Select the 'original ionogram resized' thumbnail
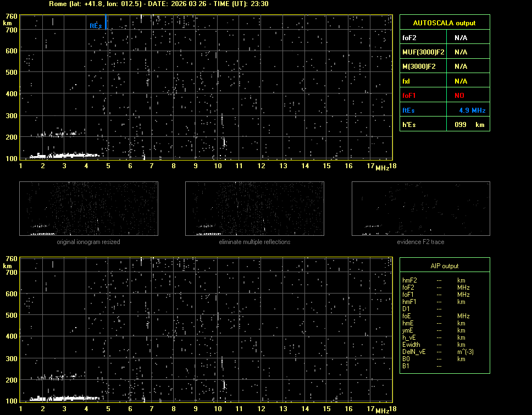Screen dimensions: 532x415 point(88,208)
